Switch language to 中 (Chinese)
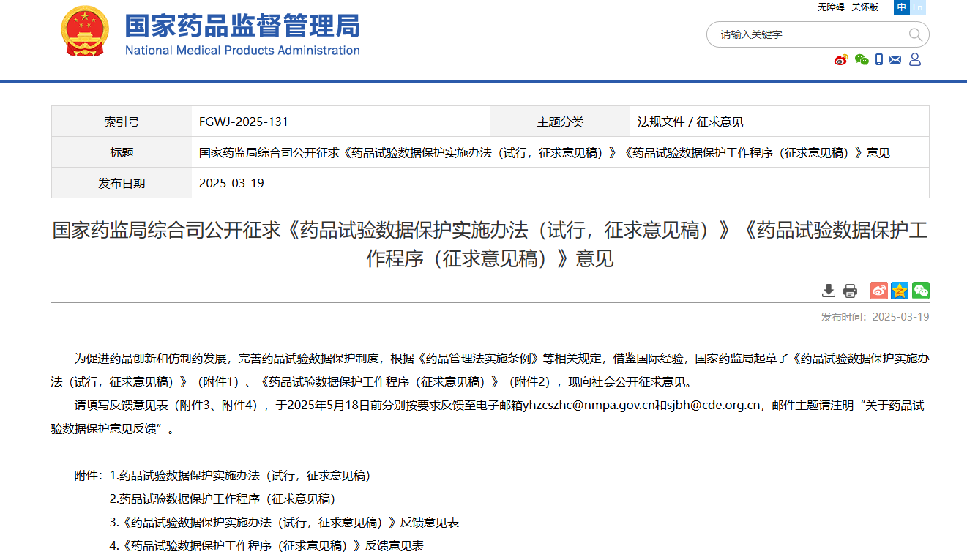967x560 pixels. (x=902, y=7)
